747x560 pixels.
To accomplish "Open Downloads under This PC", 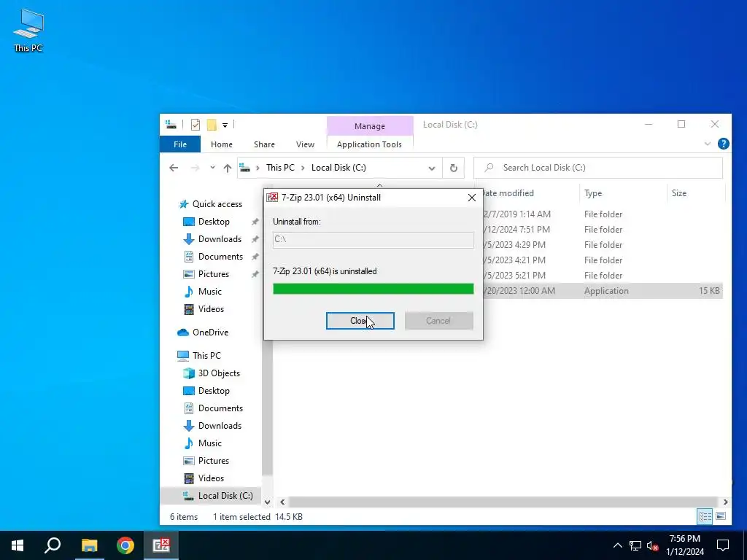I will 220,426.
